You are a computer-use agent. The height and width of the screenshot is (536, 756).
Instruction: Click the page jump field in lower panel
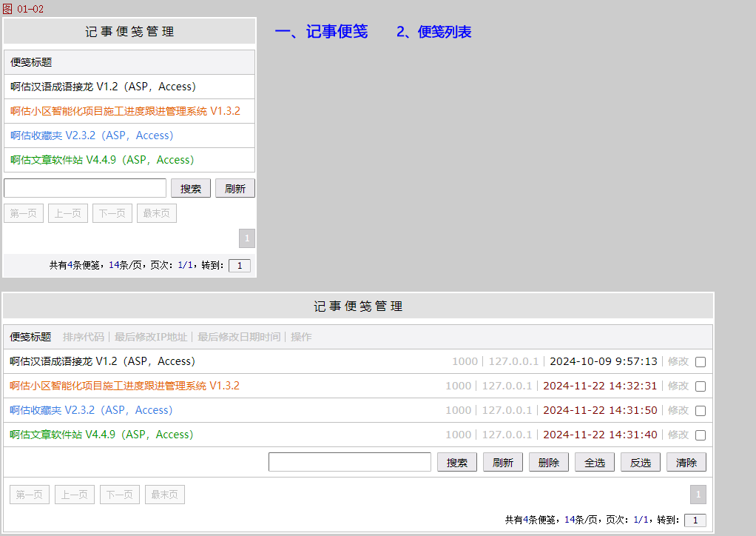pyautogui.click(x=695, y=520)
